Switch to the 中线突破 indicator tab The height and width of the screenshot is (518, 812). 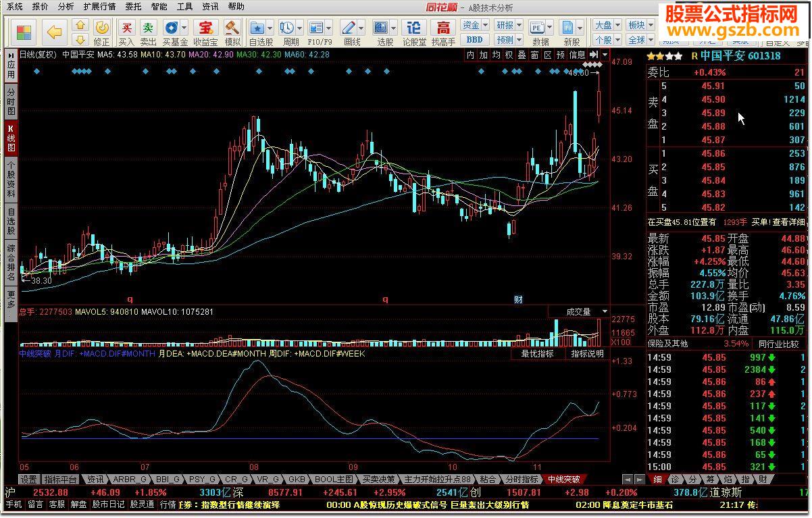563,480
